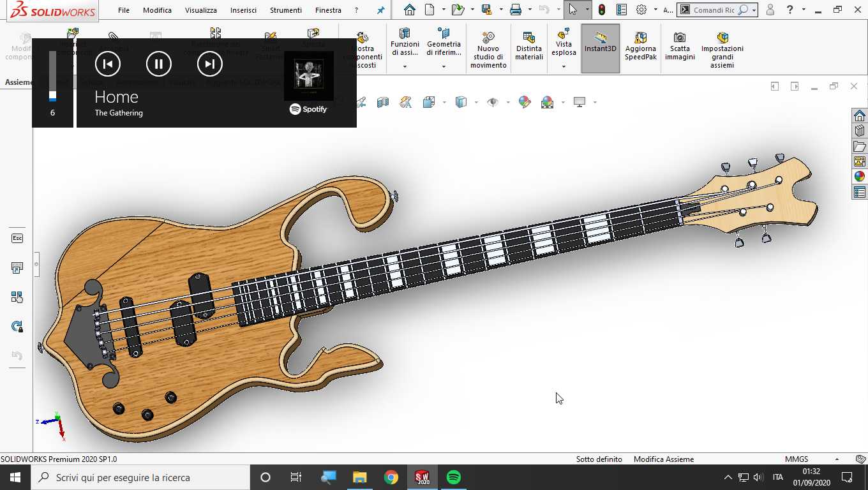868x490 pixels.
Task: Open the Options gear icon
Action: tap(641, 10)
